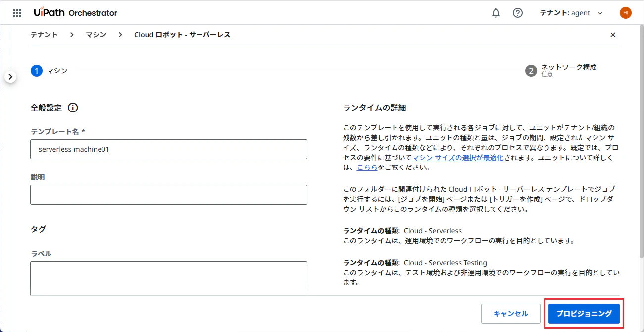The width and height of the screenshot is (644, 332).
Task: Click the ラベル input field
Action: click(x=169, y=278)
